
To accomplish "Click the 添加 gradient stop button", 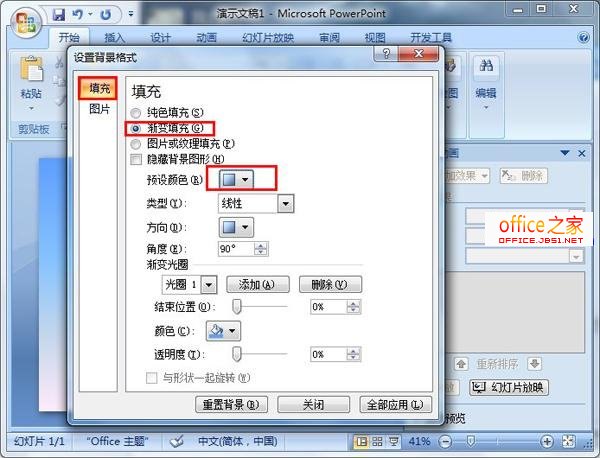I will click(258, 285).
